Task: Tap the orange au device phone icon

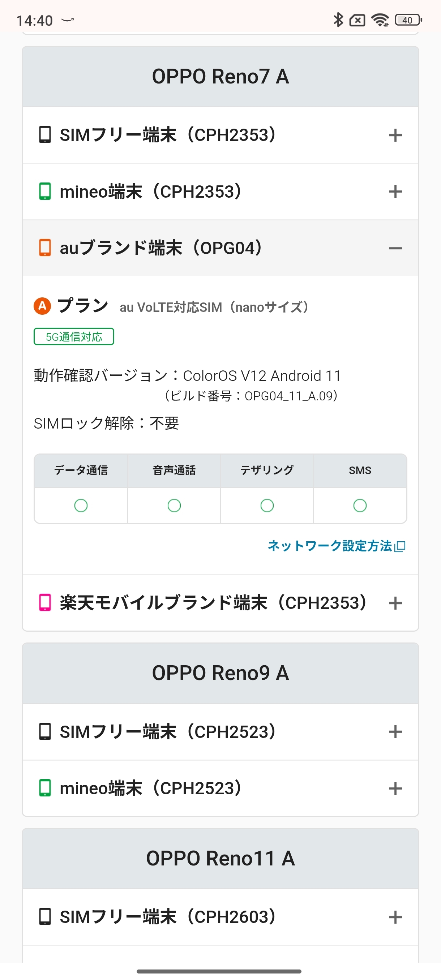Action: pos(45,248)
